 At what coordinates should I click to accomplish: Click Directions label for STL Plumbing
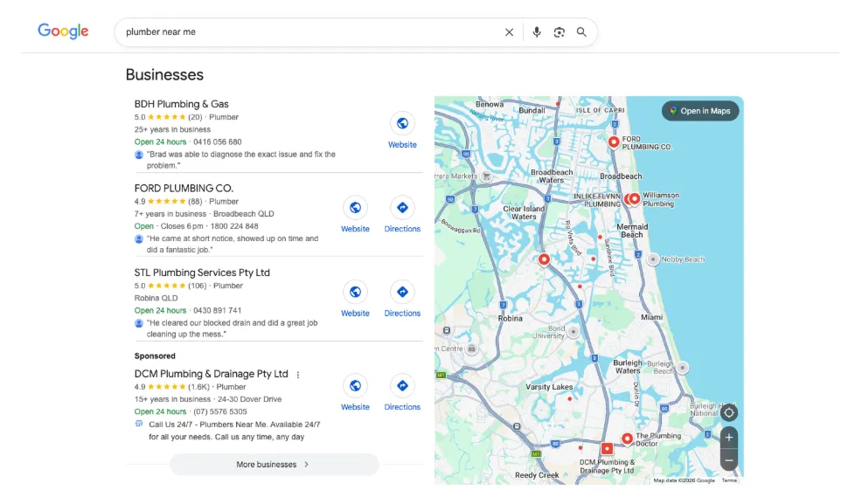(402, 314)
